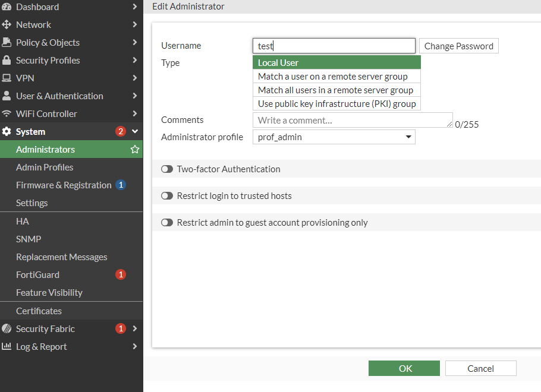This screenshot has height=392, width=541.
Task: Expand the Policy & Objects menu chevron
Action: (135, 43)
